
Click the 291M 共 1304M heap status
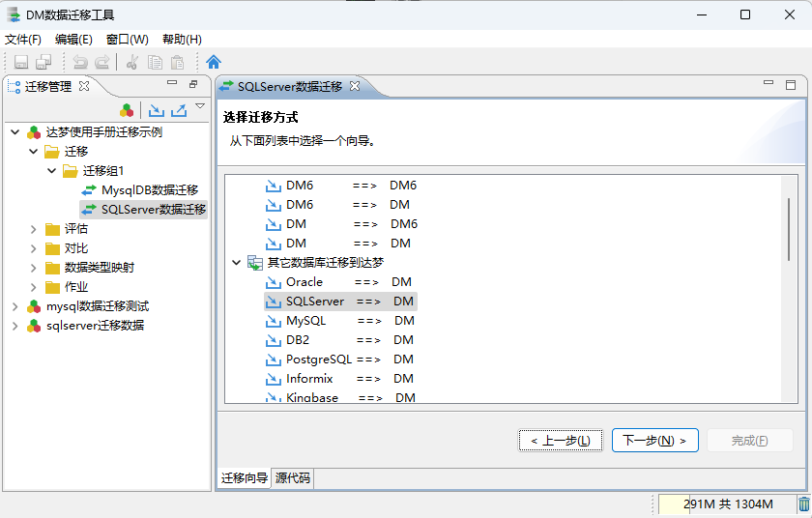727,504
